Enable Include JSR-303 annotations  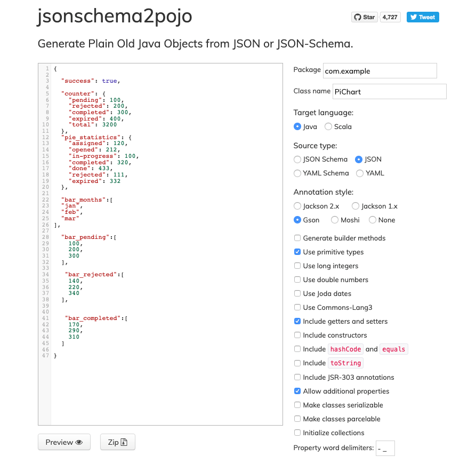coord(297,377)
